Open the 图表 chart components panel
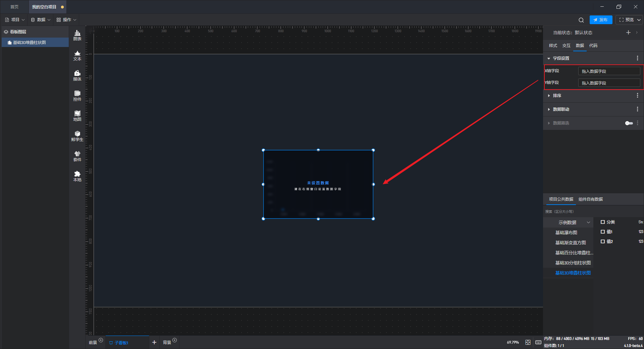This screenshot has height=349, width=644. 77,35
